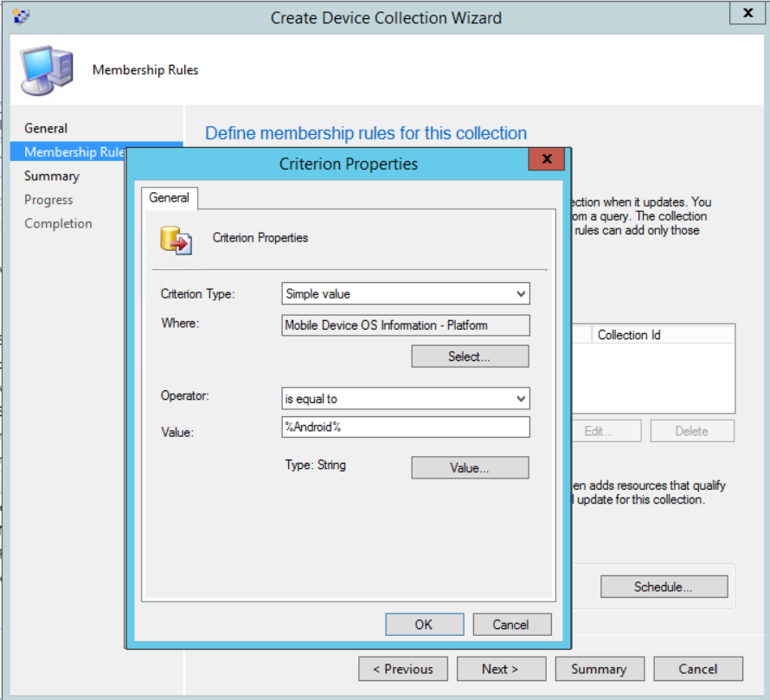Click the Collection Id column header
This screenshot has width=770, height=700.
coord(629,335)
